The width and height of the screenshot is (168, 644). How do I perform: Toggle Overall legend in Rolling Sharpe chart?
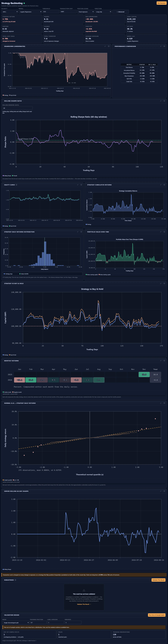14,176
